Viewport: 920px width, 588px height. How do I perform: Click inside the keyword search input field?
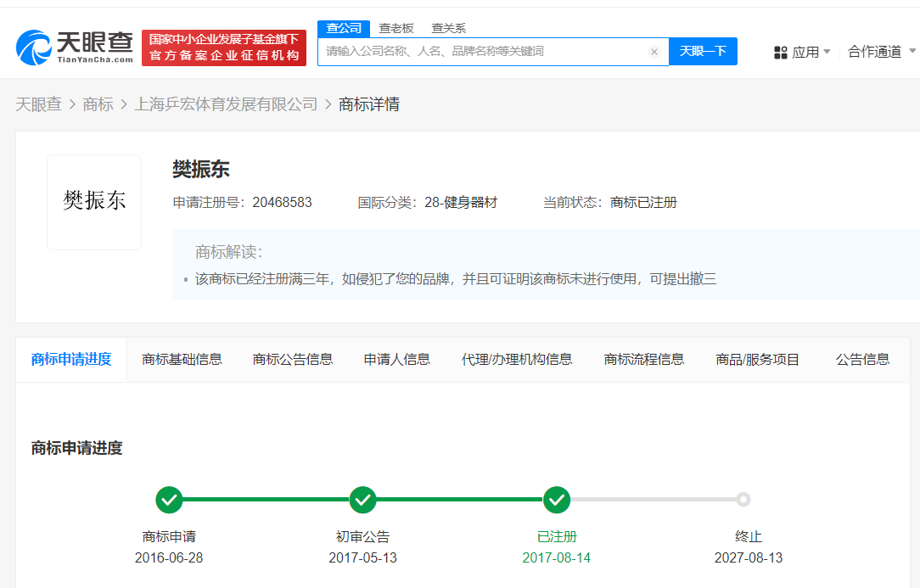click(484, 52)
